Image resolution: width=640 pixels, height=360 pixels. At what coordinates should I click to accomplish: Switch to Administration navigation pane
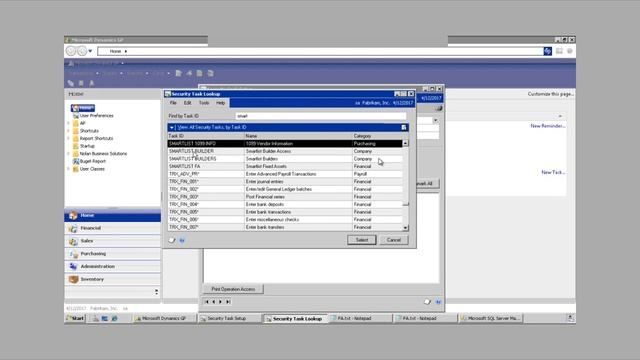113,267
